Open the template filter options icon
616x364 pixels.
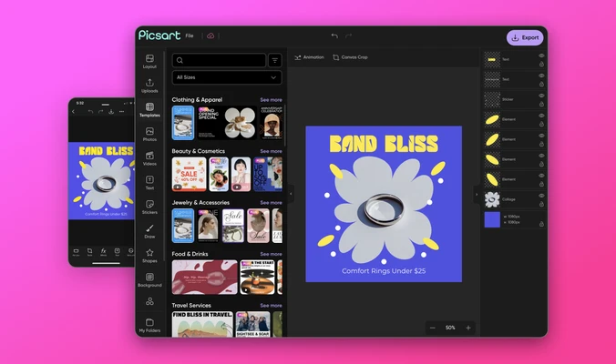point(274,61)
